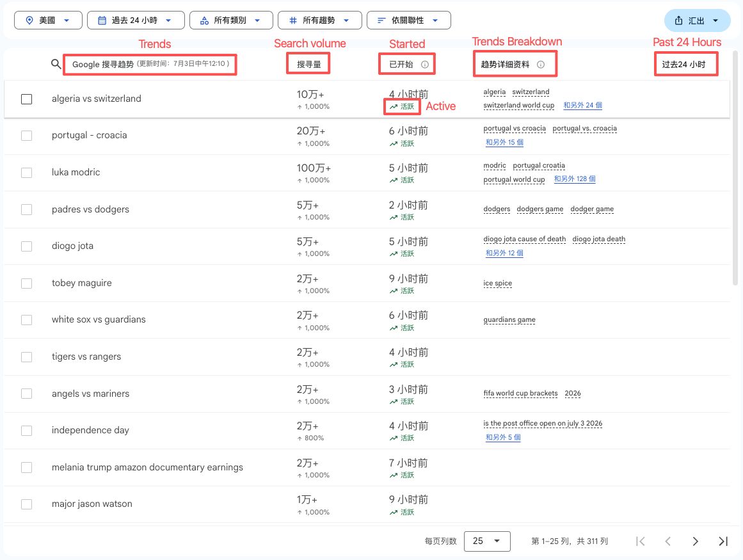The image size is (743, 560).
Task: Open the 汇出 export dropdown
Action: tap(697, 20)
